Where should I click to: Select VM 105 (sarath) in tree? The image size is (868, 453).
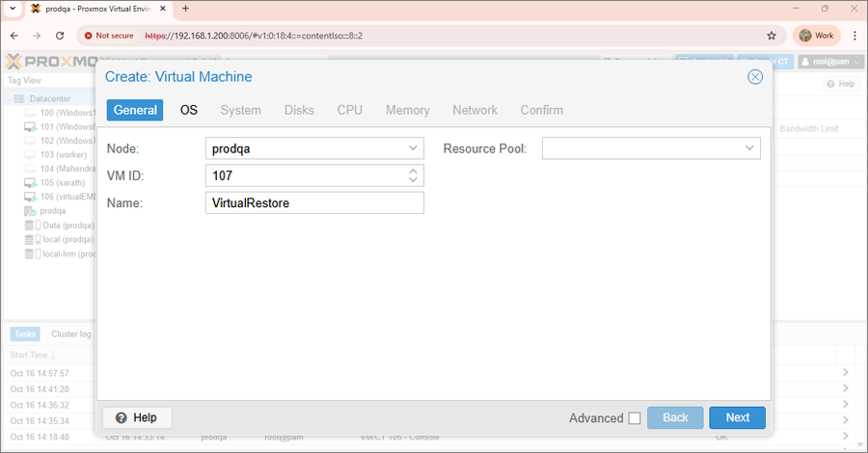pyautogui.click(x=55, y=182)
